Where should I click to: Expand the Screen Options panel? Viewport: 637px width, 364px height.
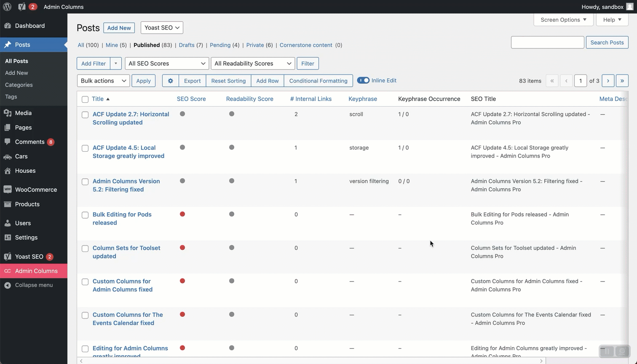click(x=563, y=20)
